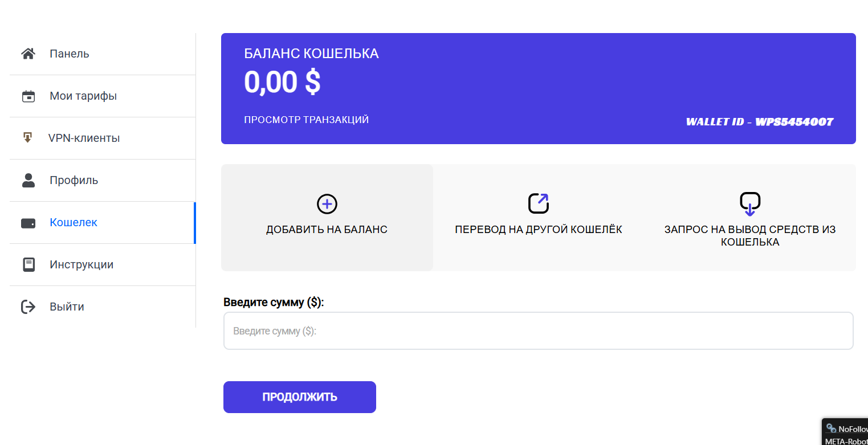Screen dimensions: 868x445
Task: Click the person icon for Профиль
Action: 28,180
